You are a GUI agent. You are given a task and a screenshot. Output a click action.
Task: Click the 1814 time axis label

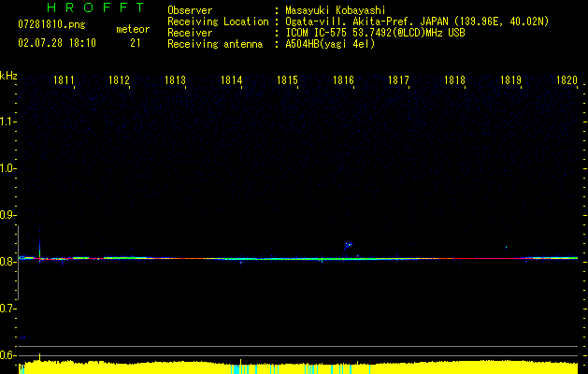231,80
